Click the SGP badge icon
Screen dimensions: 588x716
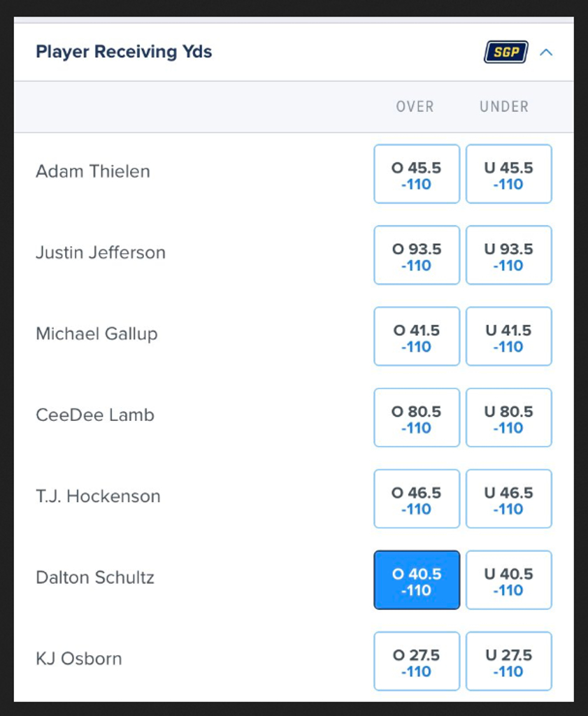[505, 52]
